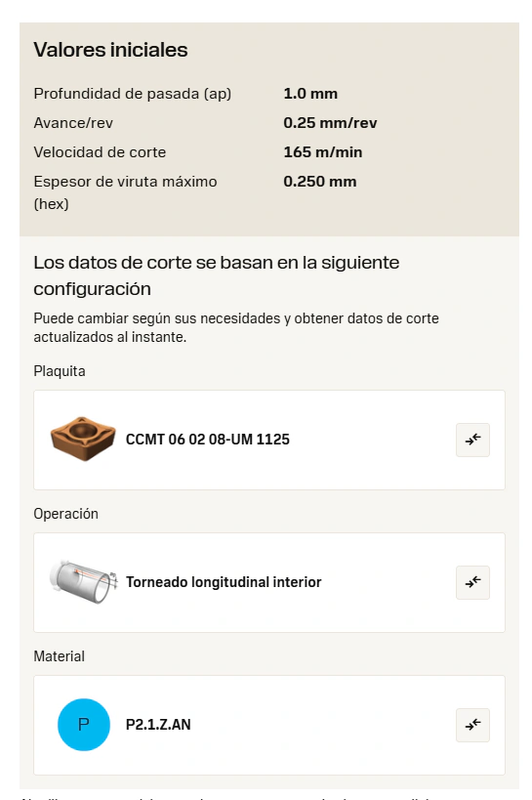The width and height of the screenshot is (532, 800).
Task: Click the 0.250 mm chip thickness value
Action: pyautogui.click(x=320, y=182)
